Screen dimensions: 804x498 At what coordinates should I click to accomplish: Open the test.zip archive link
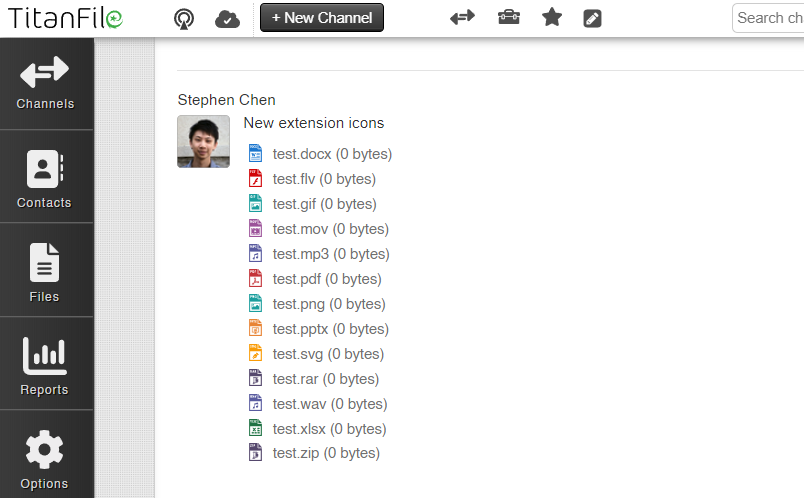[x=326, y=453]
